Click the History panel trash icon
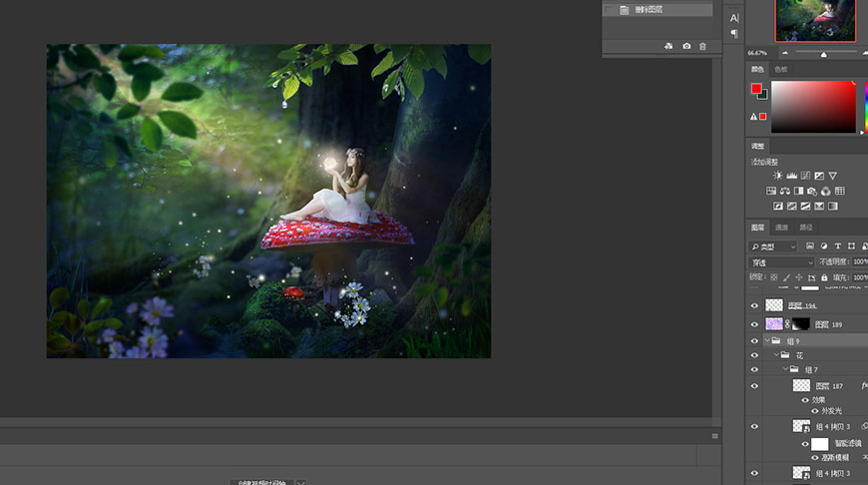Image resolution: width=868 pixels, height=485 pixels. [702, 47]
